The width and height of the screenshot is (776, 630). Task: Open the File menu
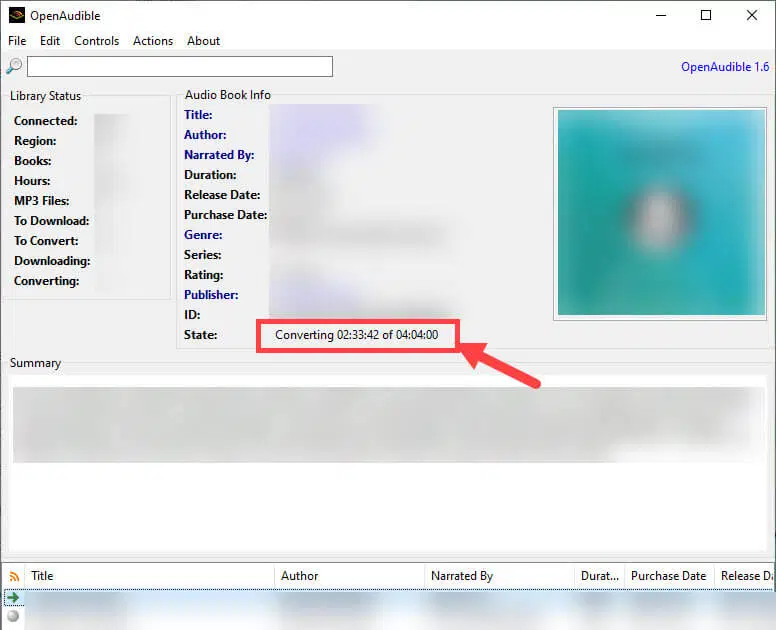click(17, 41)
